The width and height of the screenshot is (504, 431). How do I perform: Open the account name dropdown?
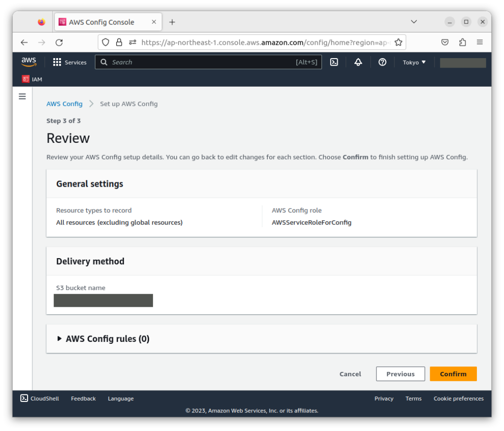click(x=462, y=62)
